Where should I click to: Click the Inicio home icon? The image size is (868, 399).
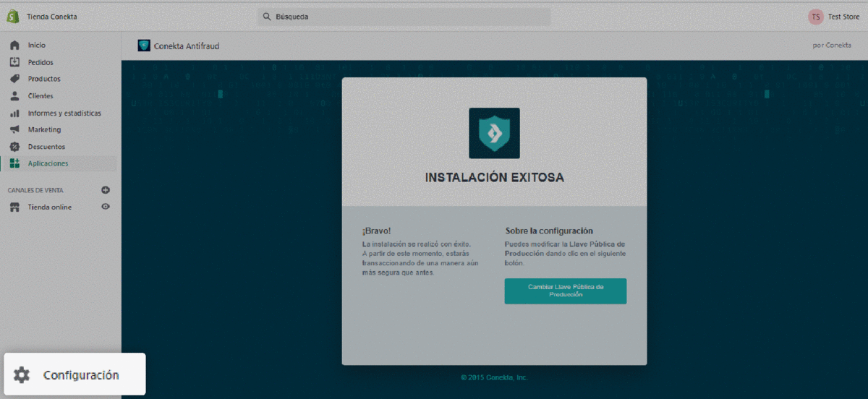pyautogui.click(x=14, y=45)
